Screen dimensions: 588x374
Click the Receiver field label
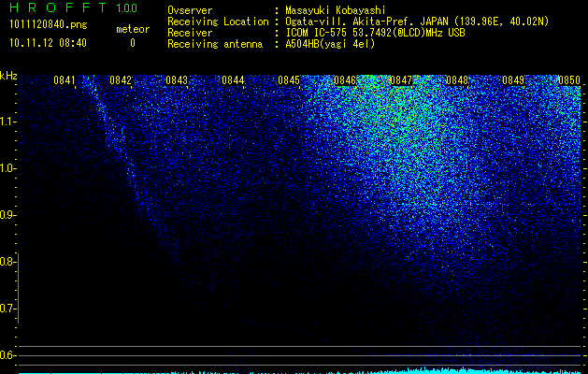point(190,33)
